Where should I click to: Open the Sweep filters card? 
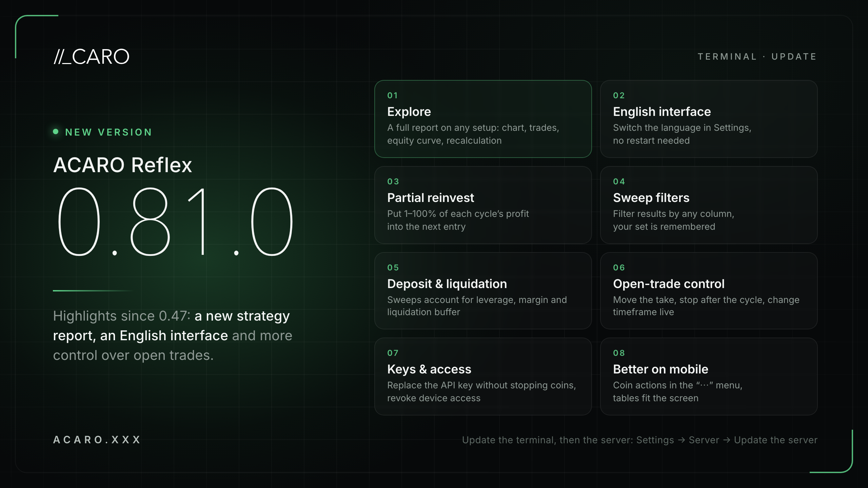tap(709, 205)
